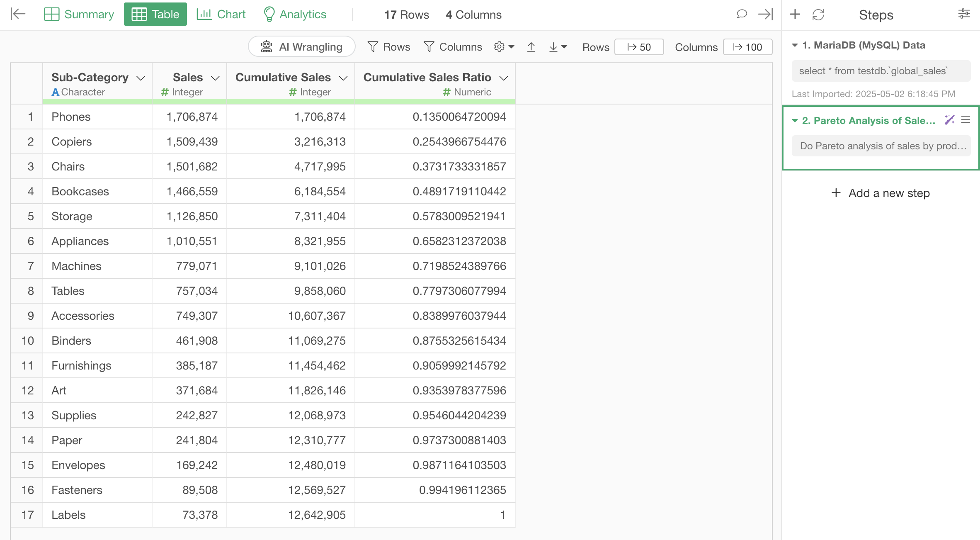Select the Art ratio 0.9353978377596

pyautogui.click(x=435, y=390)
